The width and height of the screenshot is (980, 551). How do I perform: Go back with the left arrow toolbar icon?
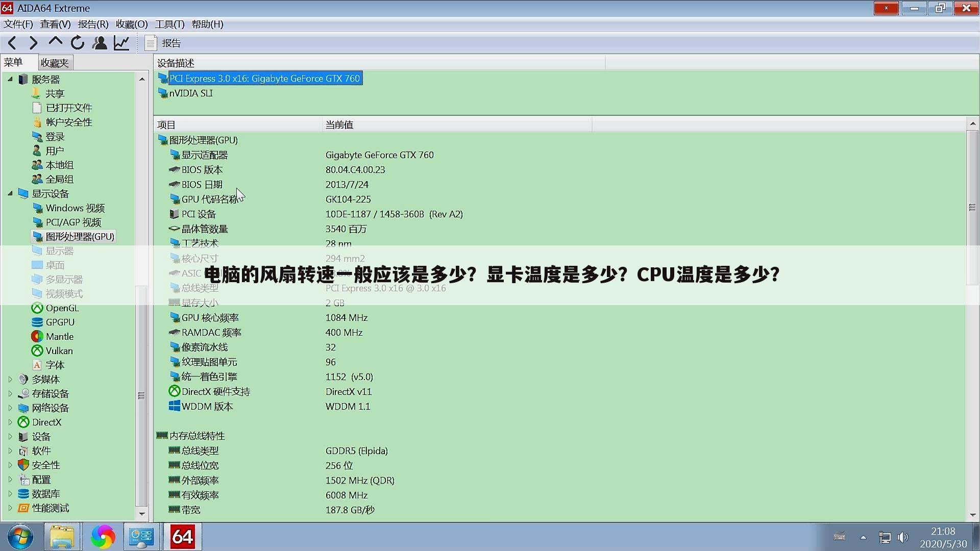[x=12, y=43]
